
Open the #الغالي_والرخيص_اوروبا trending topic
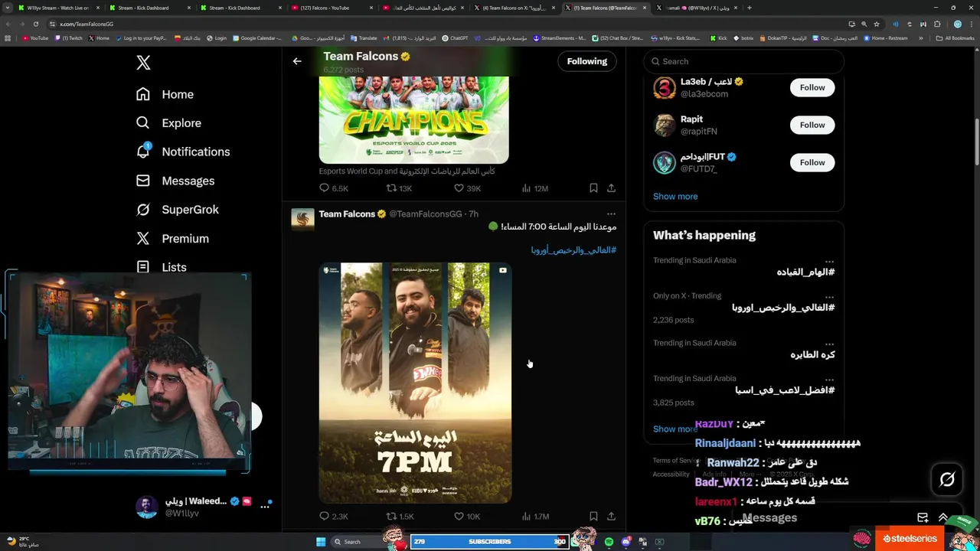pyautogui.click(x=783, y=308)
